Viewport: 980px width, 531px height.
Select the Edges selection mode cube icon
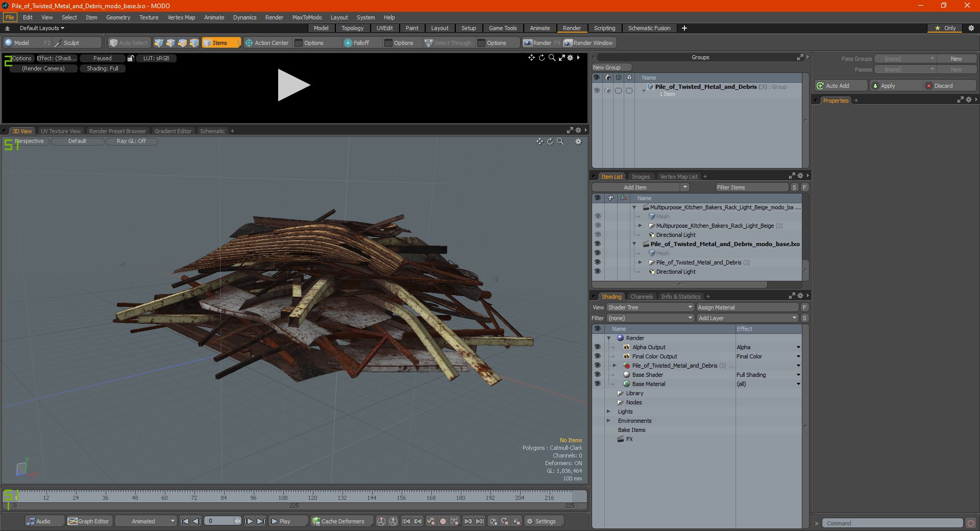(170, 43)
